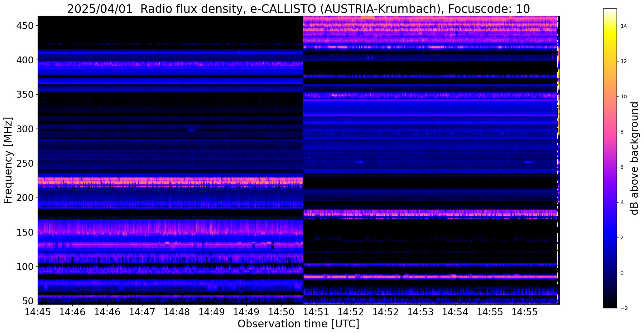Click the 450 frequency tick label
The image size is (644, 333).
pyautogui.click(x=24, y=25)
